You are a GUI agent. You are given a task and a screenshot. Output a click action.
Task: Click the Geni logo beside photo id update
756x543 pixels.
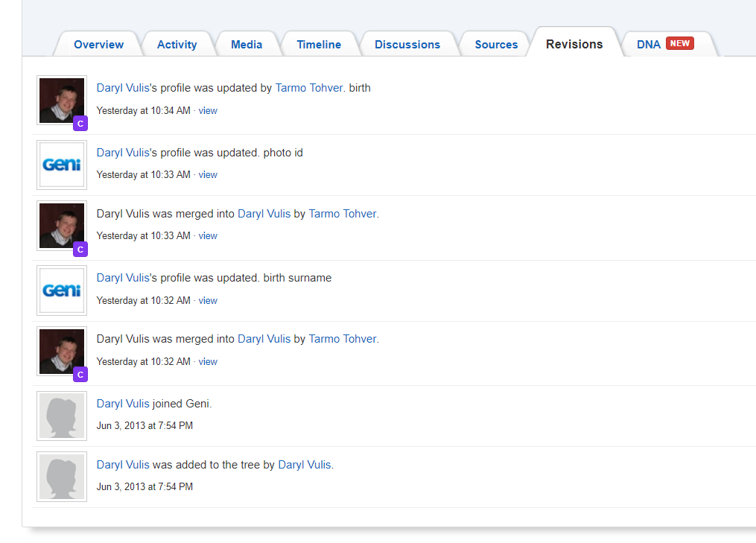coord(62,165)
